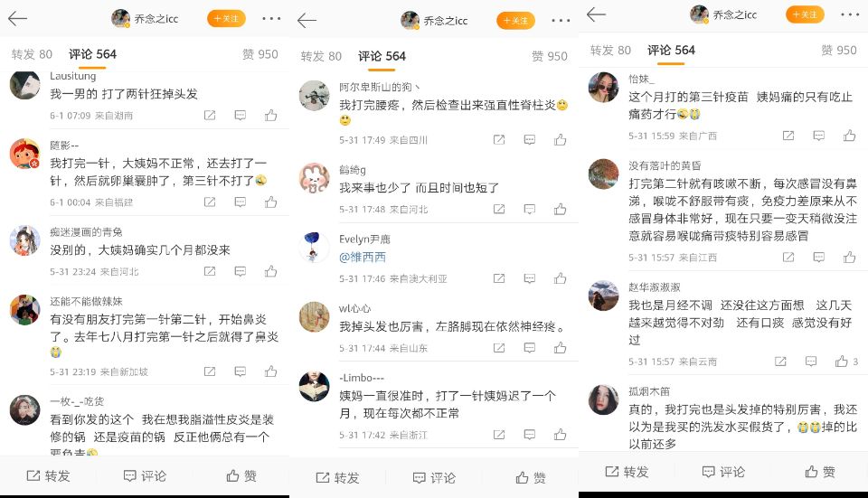
Task: Tap +关注 button in right panel
Action: tap(805, 14)
